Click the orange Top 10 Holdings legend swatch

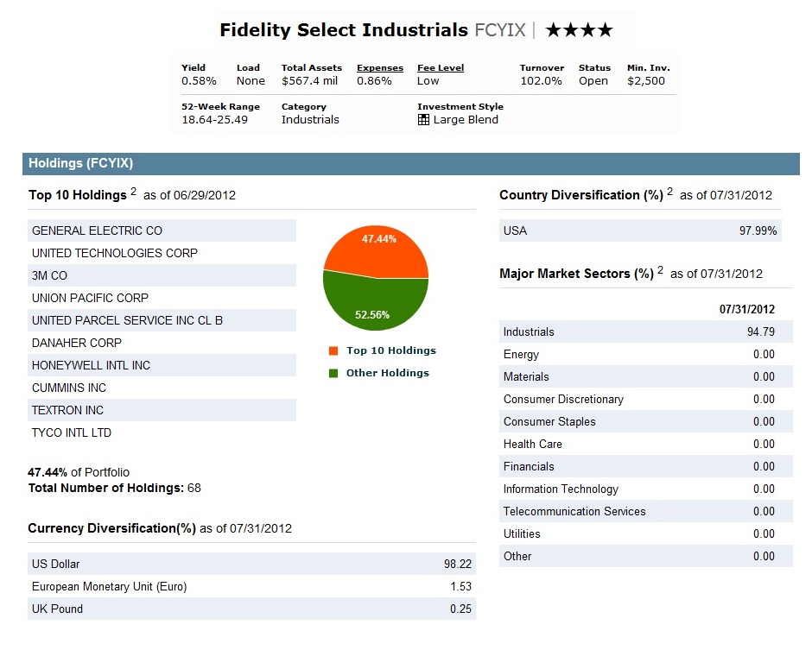point(333,350)
